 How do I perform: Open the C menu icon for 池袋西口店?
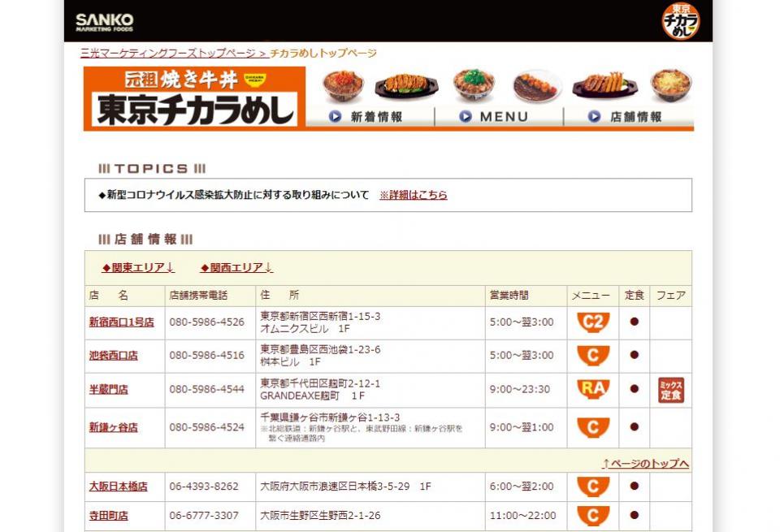point(593,356)
